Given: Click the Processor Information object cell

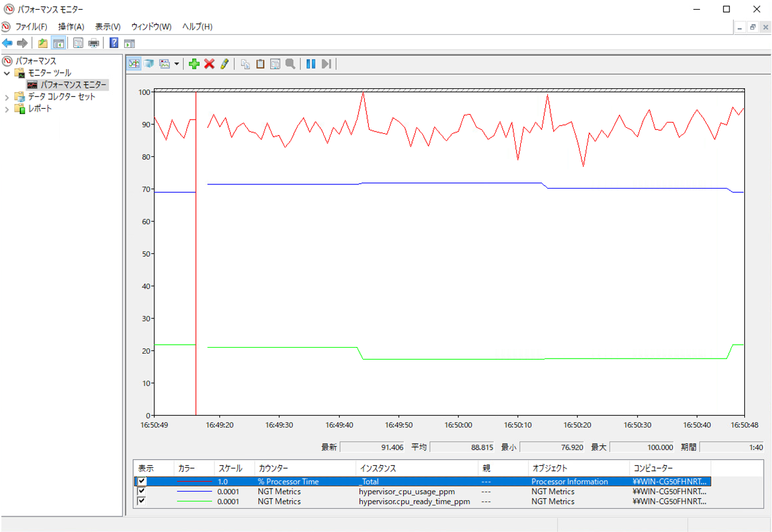Looking at the screenshot, I should [x=570, y=482].
